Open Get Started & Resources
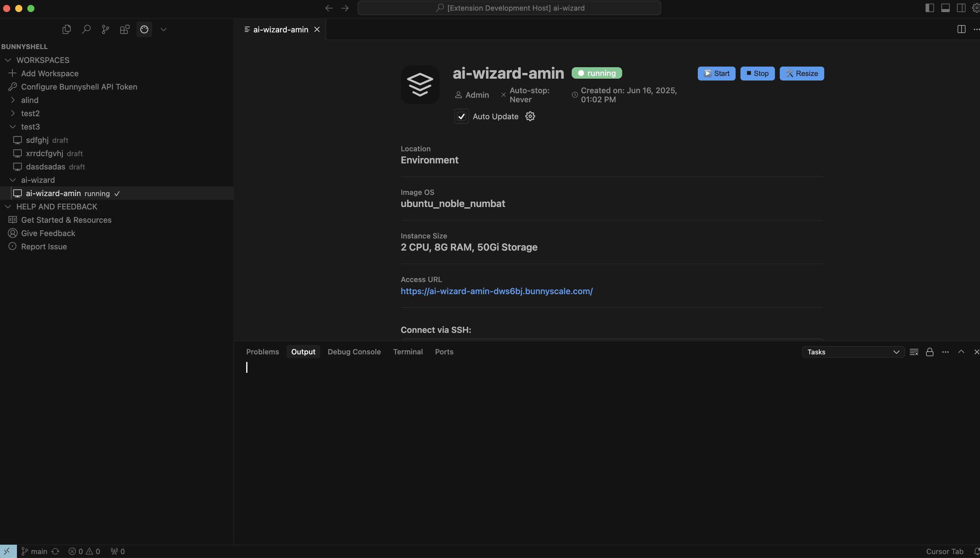 coord(66,220)
